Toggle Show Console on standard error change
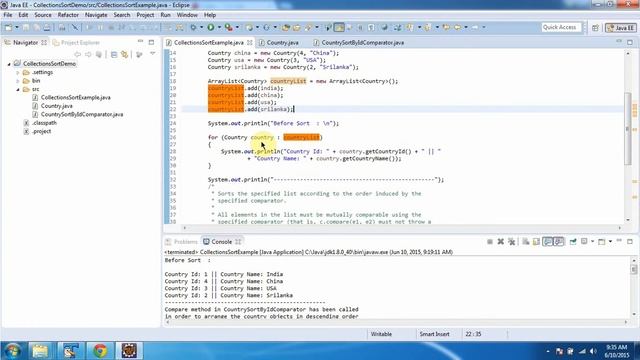 click(559, 242)
